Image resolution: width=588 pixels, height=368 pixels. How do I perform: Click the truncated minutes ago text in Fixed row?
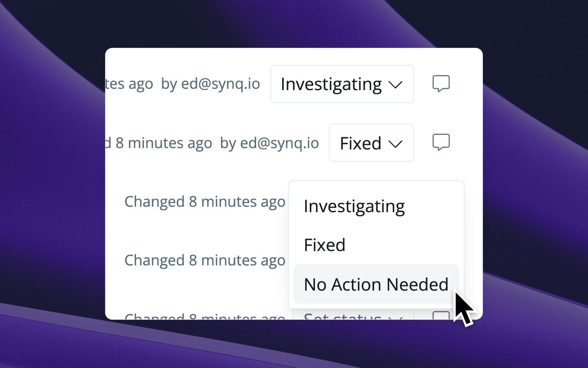pyautogui.click(x=159, y=143)
